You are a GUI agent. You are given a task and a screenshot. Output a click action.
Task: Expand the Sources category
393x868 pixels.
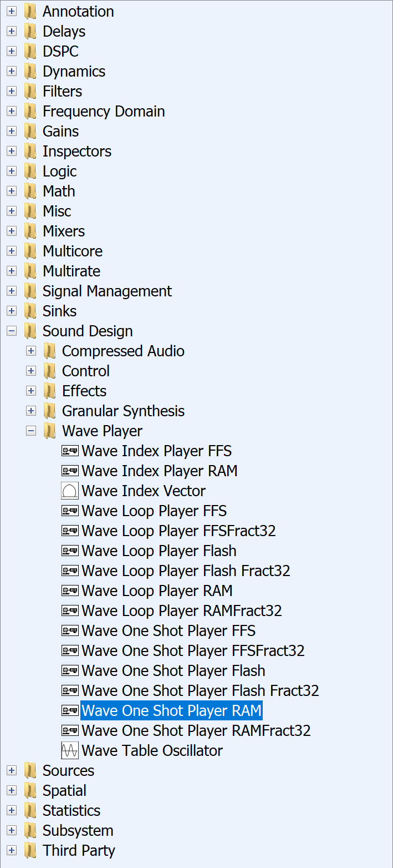click(12, 771)
